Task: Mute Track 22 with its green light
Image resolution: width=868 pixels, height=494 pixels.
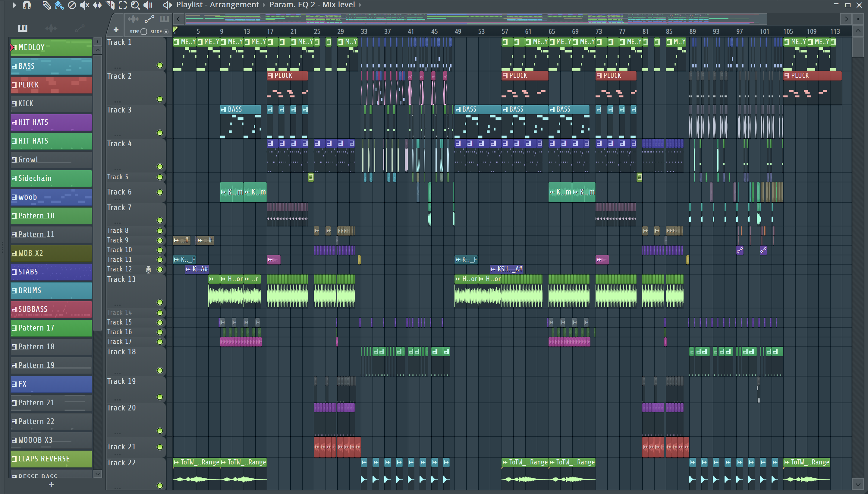Action: point(160,486)
